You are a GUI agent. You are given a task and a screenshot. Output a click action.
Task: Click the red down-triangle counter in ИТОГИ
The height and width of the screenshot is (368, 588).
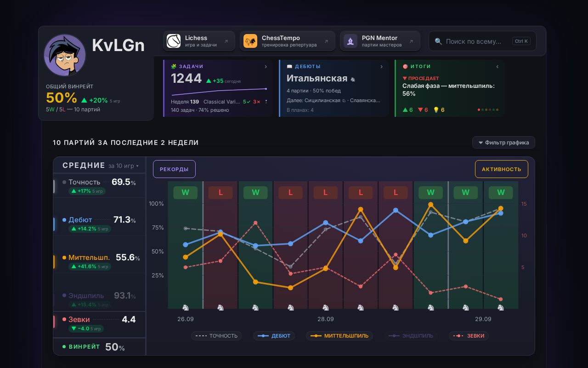pyautogui.click(x=423, y=110)
